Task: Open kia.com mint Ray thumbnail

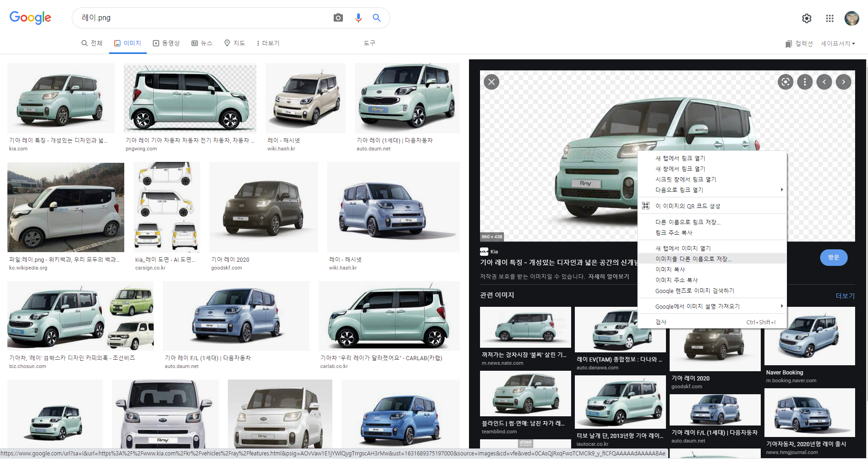Action: [61, 98]
